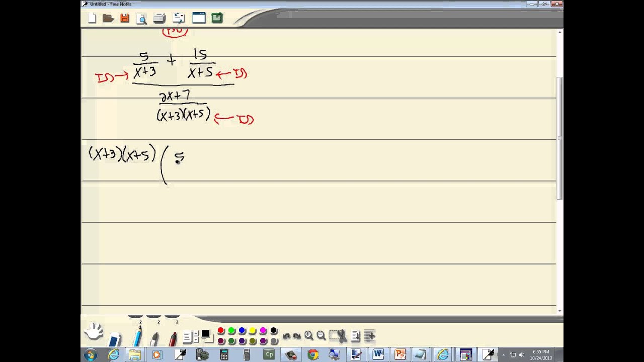Viewport: 644px width, 362px height.
Task: Step line spacing up with spinner arrow
Action: tap(196, 334)
